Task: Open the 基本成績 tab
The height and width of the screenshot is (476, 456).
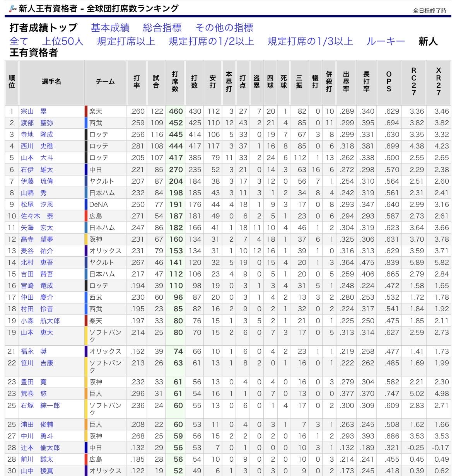Action: [110, 28]
